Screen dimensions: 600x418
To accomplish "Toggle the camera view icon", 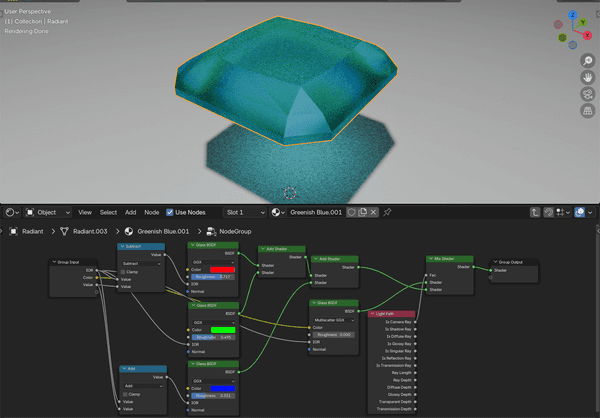I will [x=587, y=93].
